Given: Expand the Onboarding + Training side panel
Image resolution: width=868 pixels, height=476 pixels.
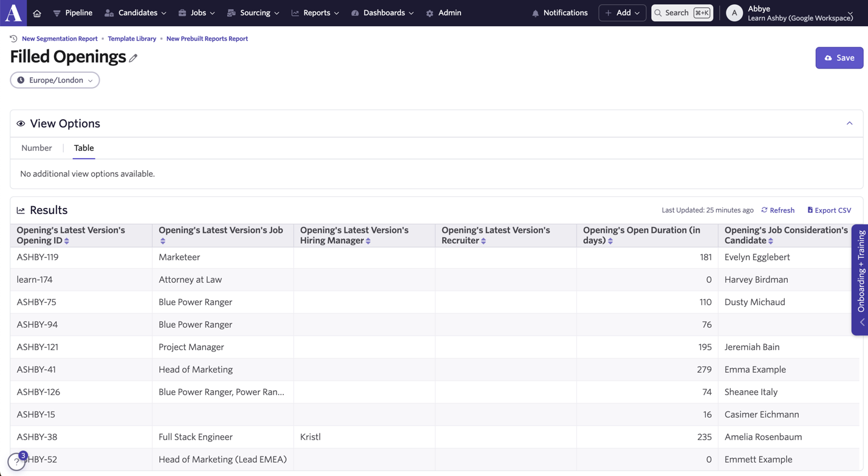Looking at the screenshot, I should 861,280.
